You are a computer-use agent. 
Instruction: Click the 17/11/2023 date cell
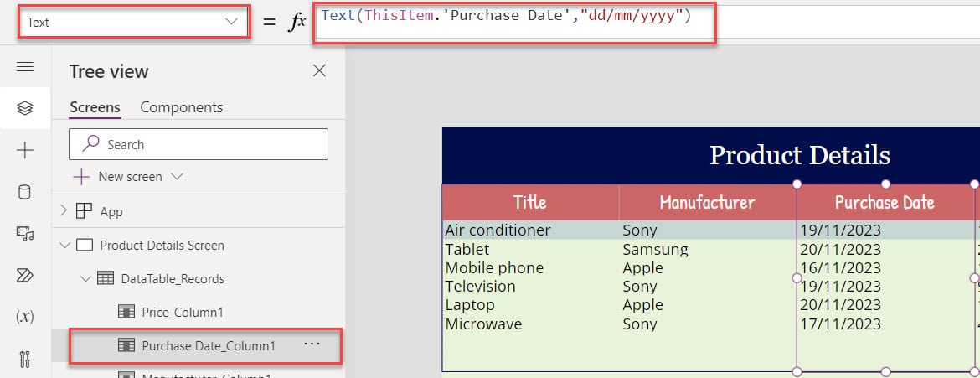840,324
